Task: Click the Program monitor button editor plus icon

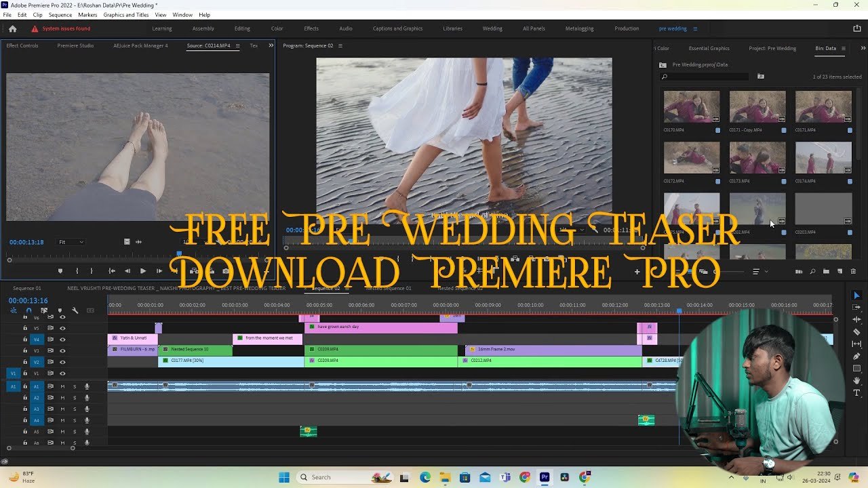Action: [637, 272]
